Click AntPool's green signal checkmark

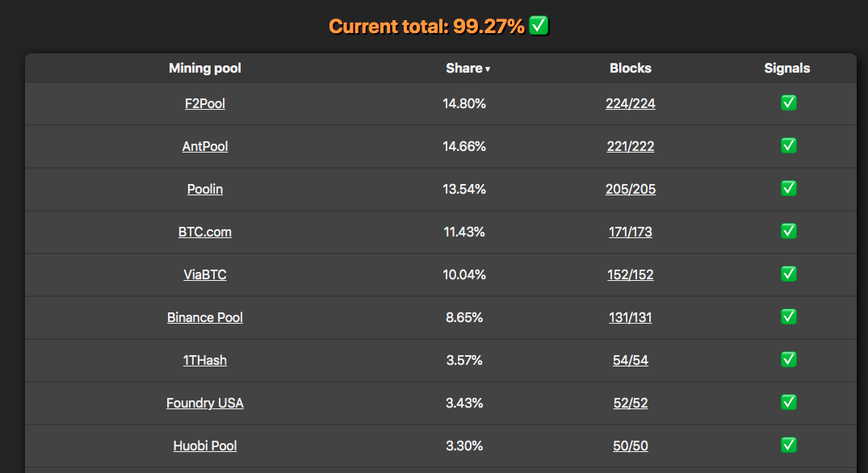[x=788, y=145]
